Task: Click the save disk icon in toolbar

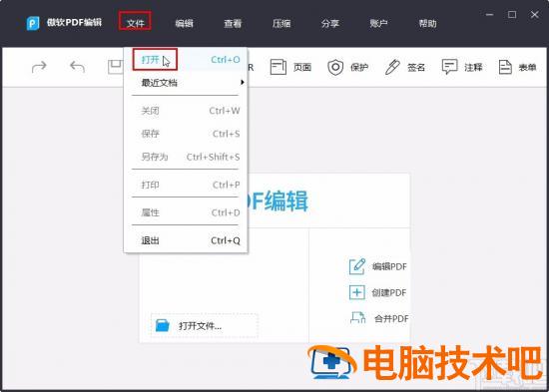Action: coord(115,67)
